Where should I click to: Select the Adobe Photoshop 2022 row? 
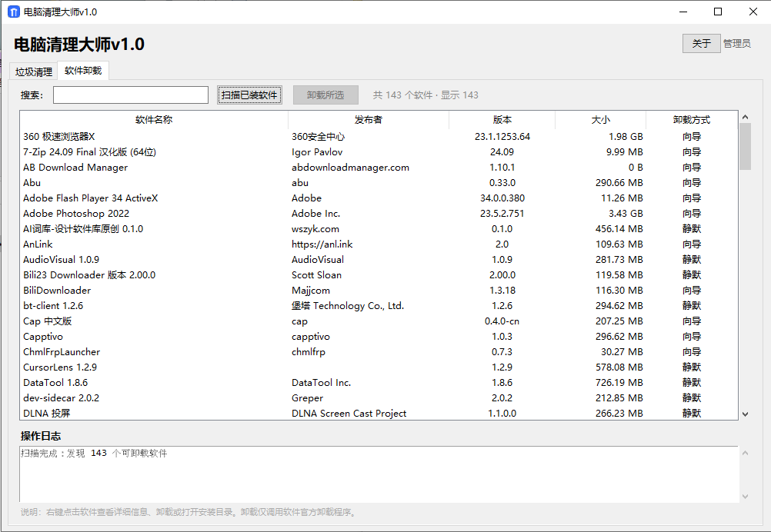pos(379,213)
